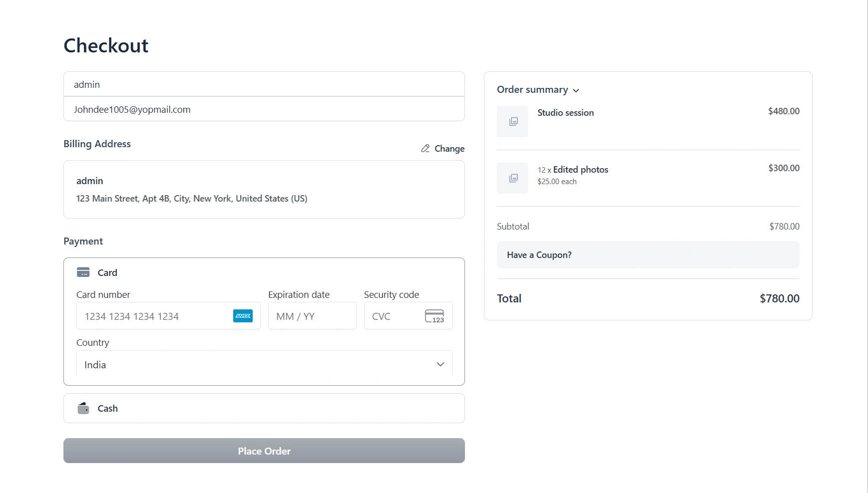Click the admin name input field
Image resolution: width=868 pixels, height=493 pixels.
pos(264,84)
